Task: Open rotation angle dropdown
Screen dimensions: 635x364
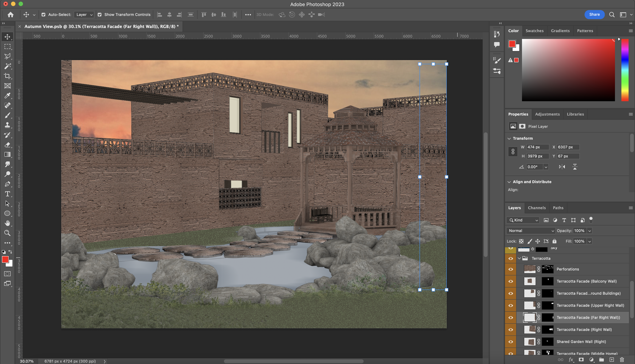Action: [546, 167]
